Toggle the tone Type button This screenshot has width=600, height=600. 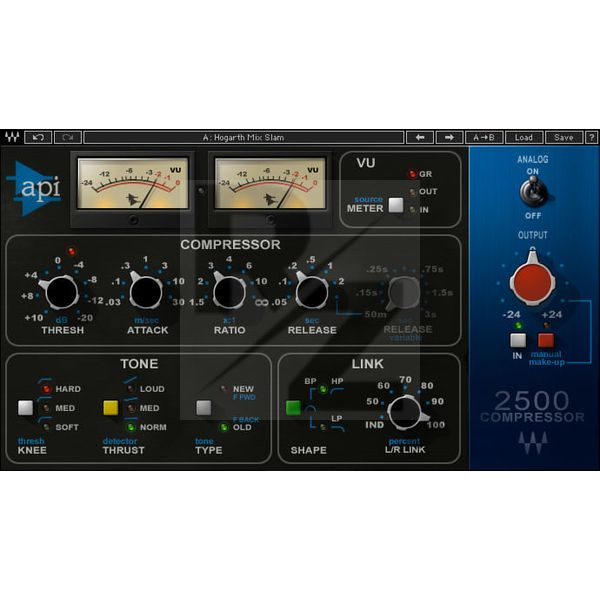pyautogui.click(x=204, y=408)
